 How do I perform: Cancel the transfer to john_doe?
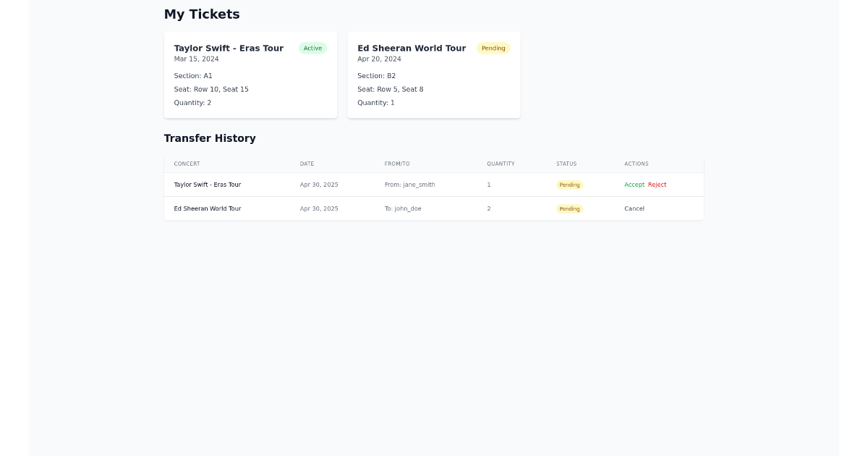coord(634,208)
